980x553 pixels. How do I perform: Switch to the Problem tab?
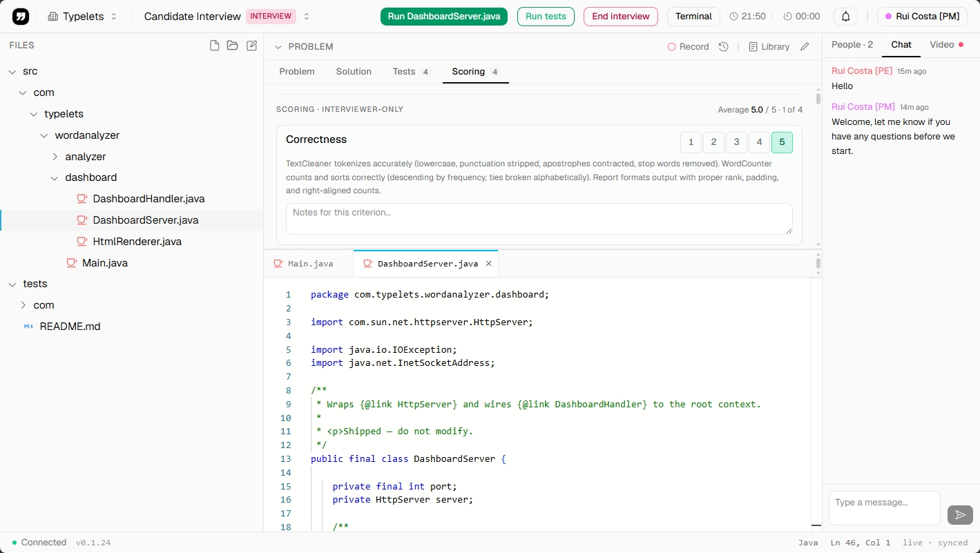click(297, 72)
